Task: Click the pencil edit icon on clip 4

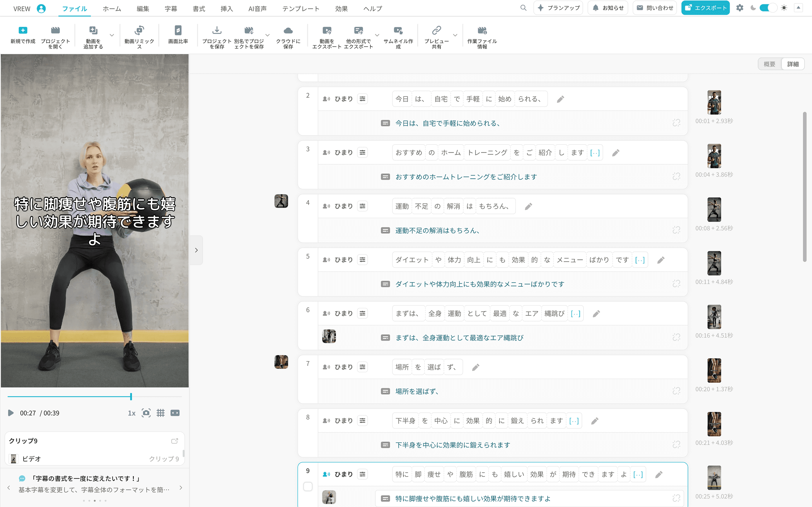Action: (x=528, y=207)
